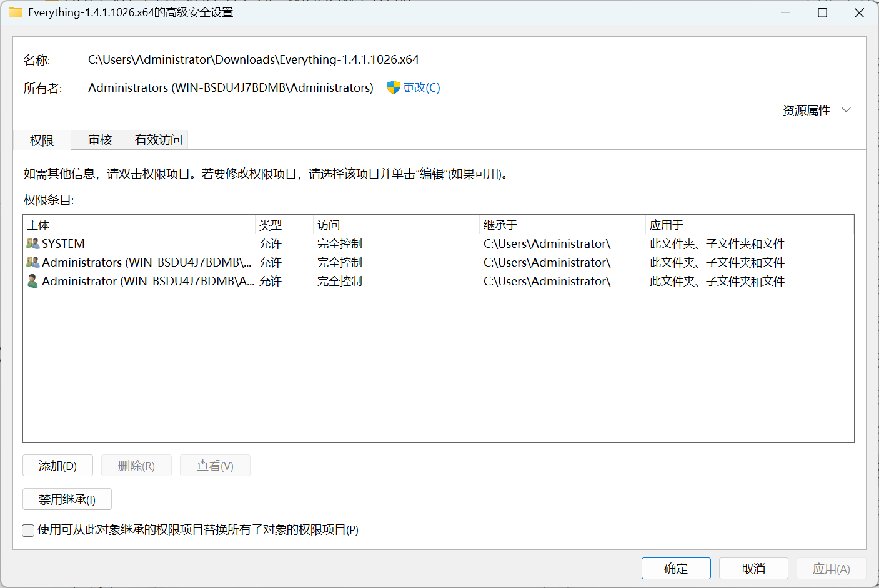The image size is (879, 588).
Task: Click the folder icon in the title bar
Action: pos(16,12)
